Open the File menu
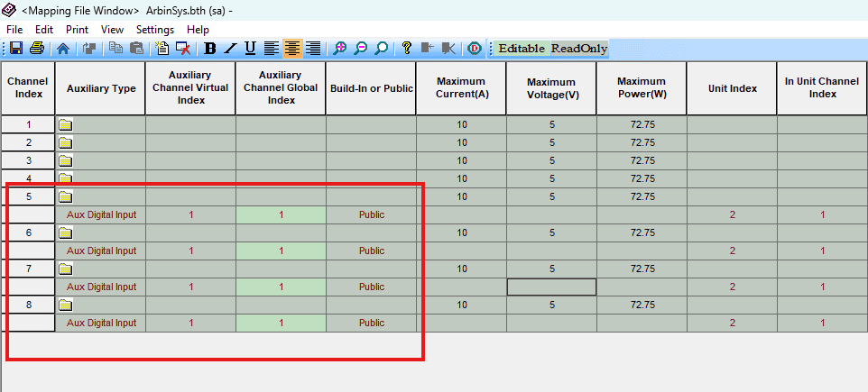The image size is (868, 392). coord(14,30)
